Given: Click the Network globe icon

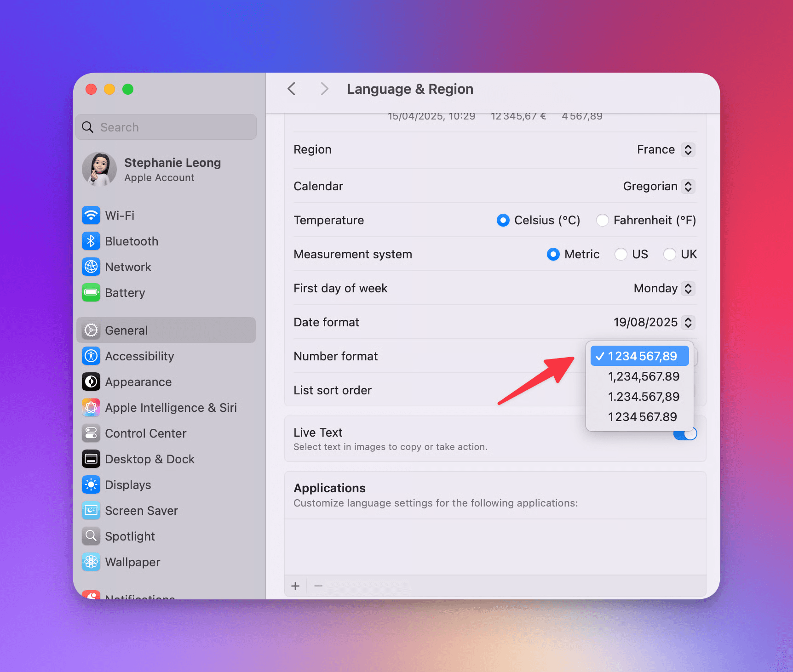Looking at the screenshot, I should 91,267.
